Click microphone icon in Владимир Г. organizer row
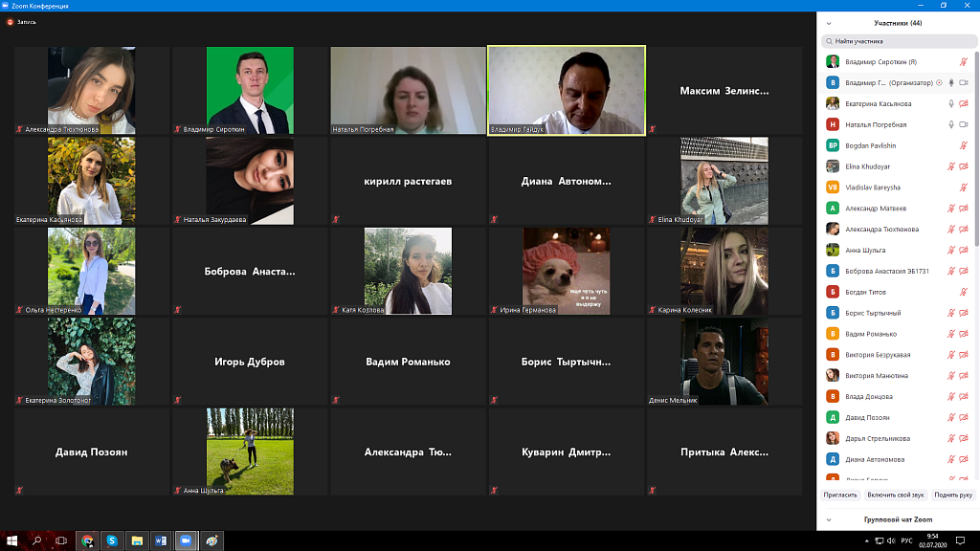 point(951,82)
